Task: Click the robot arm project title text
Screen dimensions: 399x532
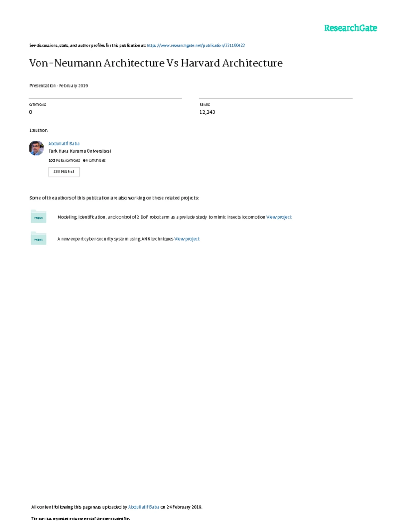Action: (161, 217)
